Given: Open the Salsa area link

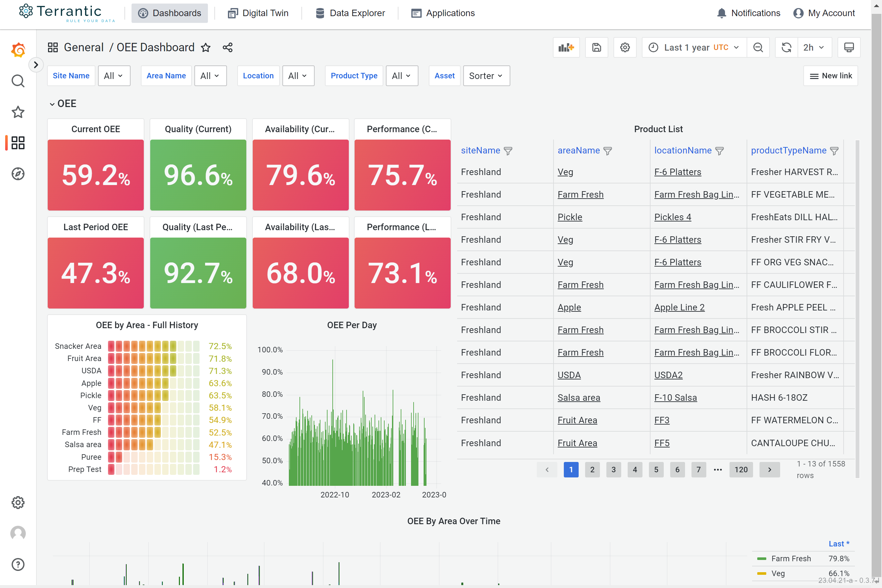Looking at the screenshot, I should tap(579, 397).
